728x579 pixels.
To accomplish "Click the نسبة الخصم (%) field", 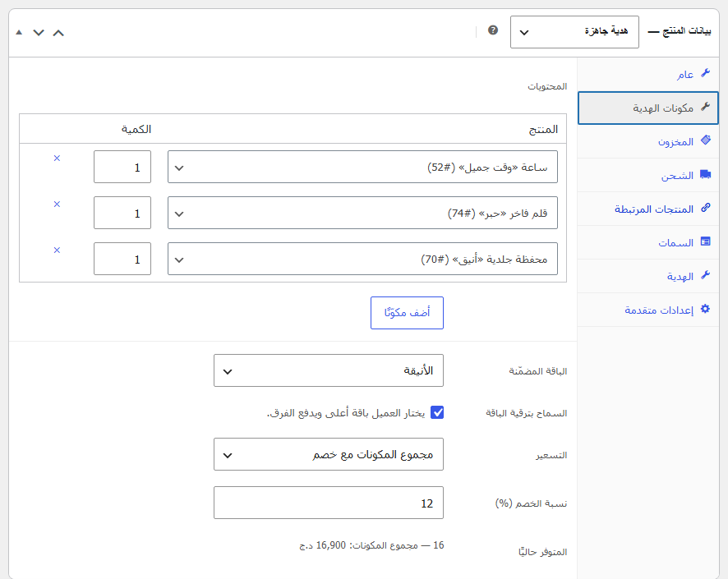I will coord(328,503).
